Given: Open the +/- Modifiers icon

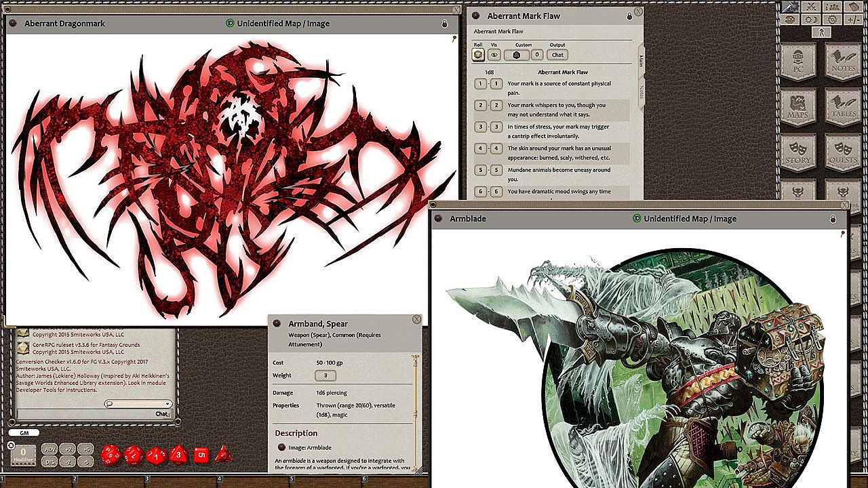Looking at the screenshot, I should pos(854,20).
